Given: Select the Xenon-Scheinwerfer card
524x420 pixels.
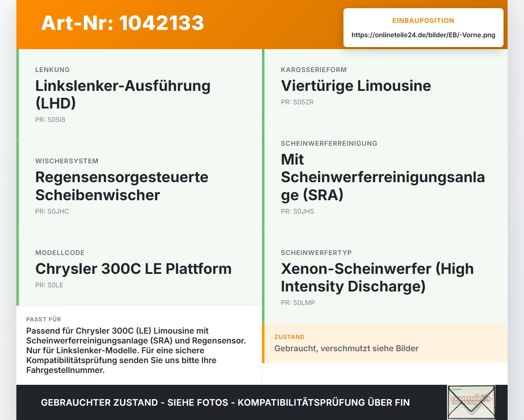Looking at the screenshot, I should point(385,278).
